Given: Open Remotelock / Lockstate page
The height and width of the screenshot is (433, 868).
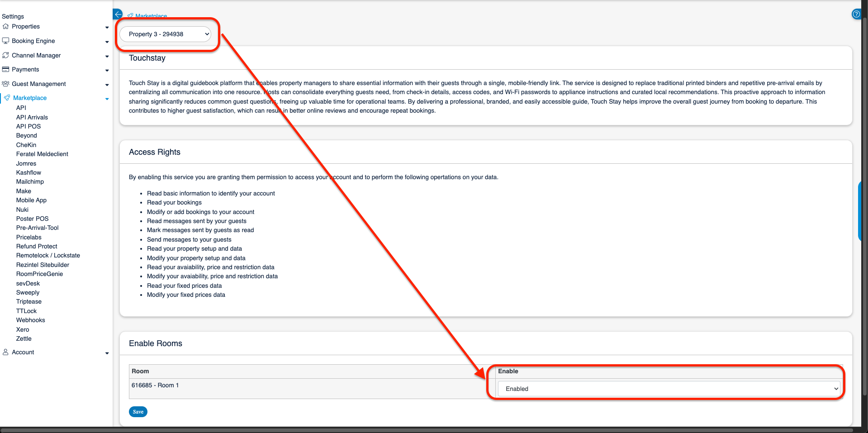Looking at the screenshot, I should (48, 255).
